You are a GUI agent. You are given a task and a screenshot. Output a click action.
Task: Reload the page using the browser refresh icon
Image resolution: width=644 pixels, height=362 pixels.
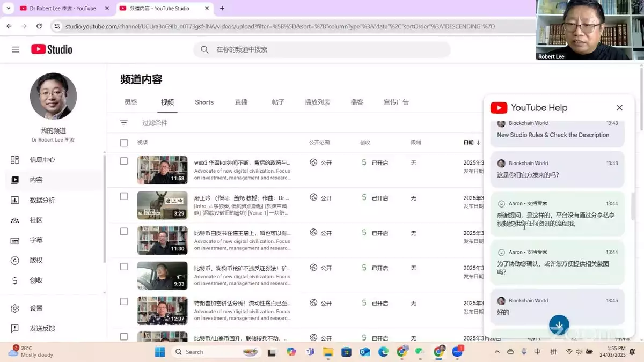[39, 26]
